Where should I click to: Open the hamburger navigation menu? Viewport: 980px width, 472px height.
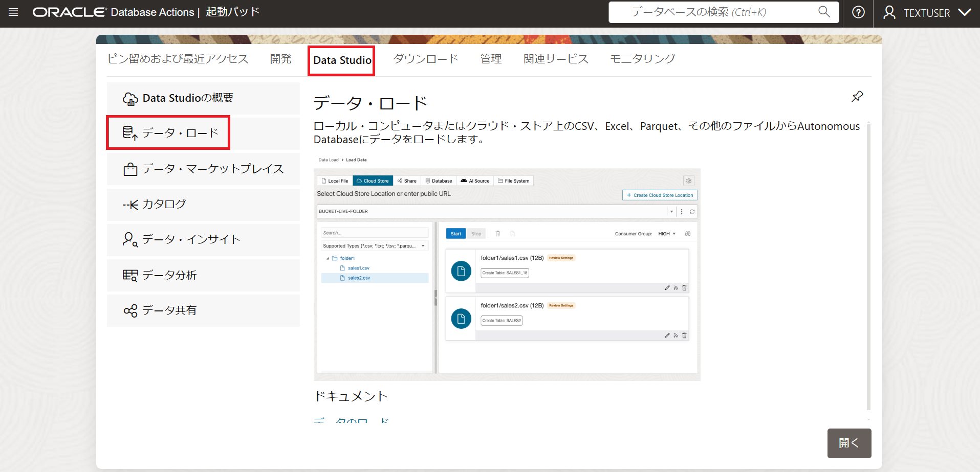click(x=13, y=12)
